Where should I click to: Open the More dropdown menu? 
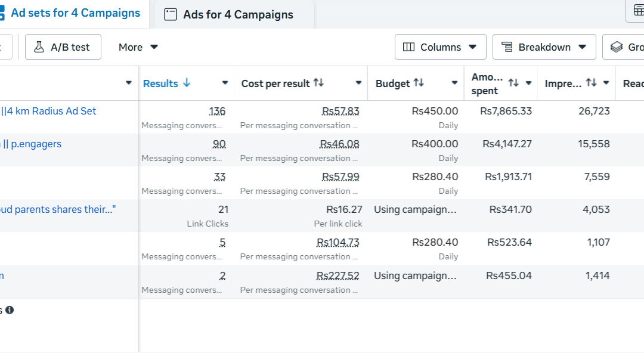click(x=138, y=47)
